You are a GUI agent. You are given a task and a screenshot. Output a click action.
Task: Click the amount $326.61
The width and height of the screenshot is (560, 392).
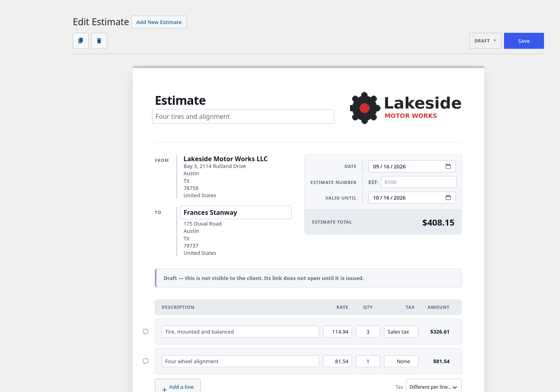point(440,332)
